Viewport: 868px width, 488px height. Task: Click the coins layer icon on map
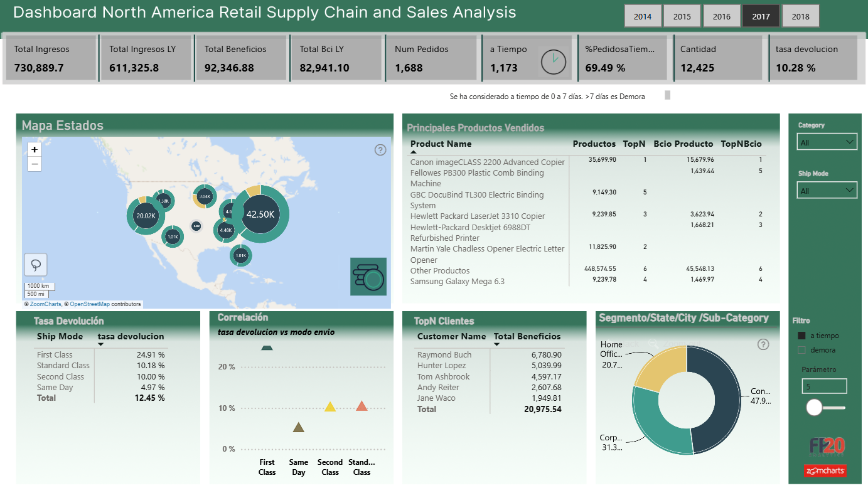pos(368,276)
